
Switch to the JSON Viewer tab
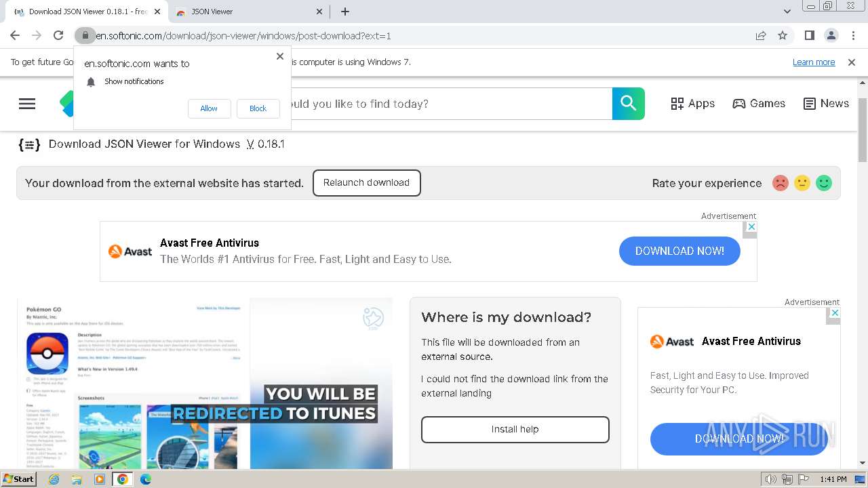[249, 12]
